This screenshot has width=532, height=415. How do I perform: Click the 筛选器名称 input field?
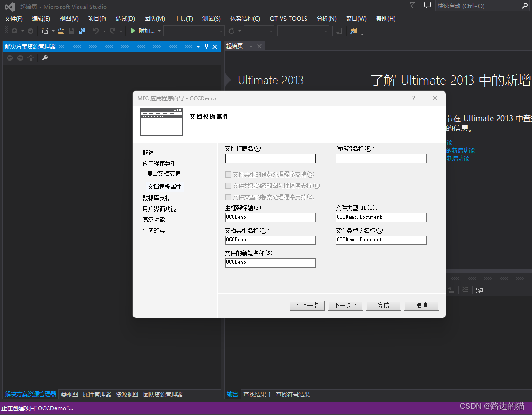coord(381,158)
